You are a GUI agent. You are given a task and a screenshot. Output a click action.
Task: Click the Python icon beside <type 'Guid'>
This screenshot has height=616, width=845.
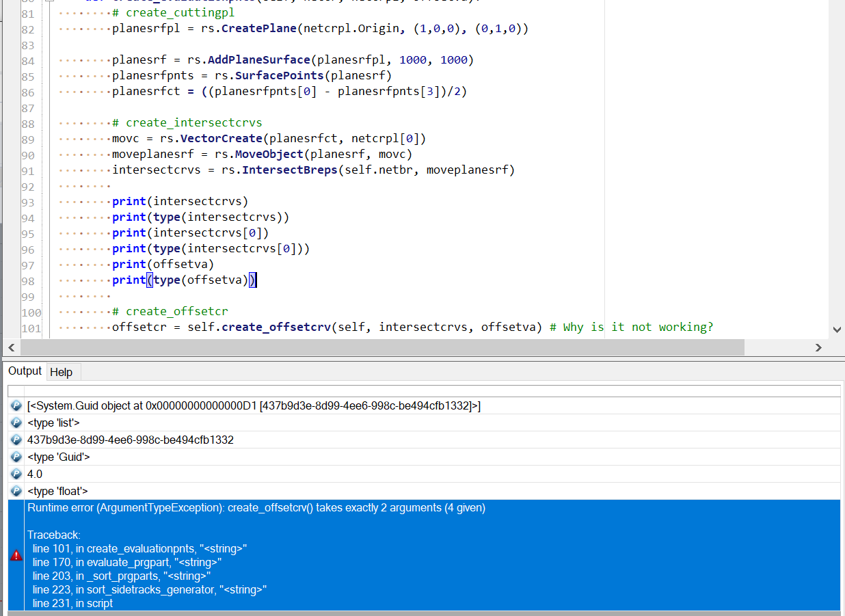17,457
